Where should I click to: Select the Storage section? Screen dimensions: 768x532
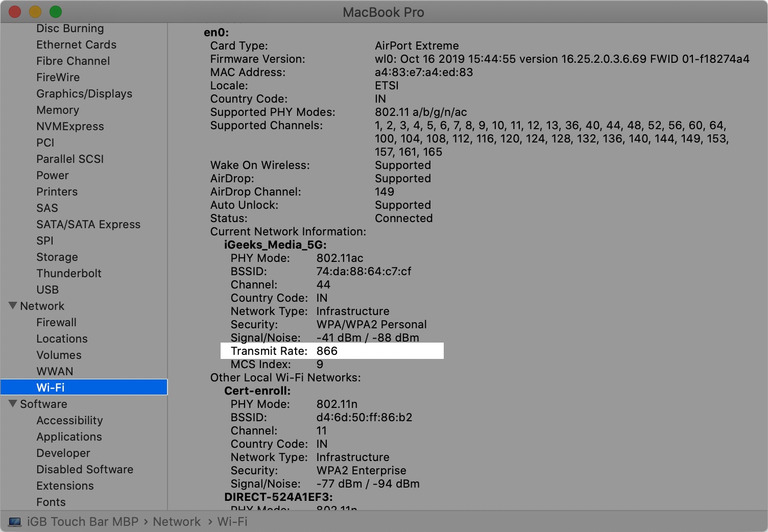coord(57,257)
